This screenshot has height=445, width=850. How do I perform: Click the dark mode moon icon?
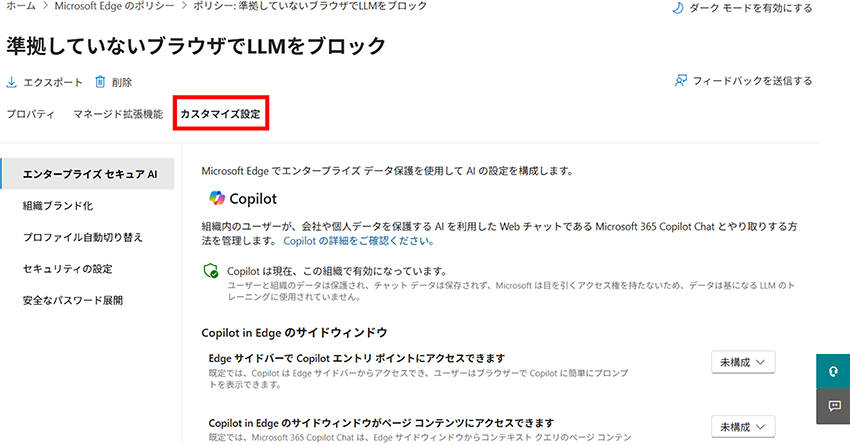678,8
